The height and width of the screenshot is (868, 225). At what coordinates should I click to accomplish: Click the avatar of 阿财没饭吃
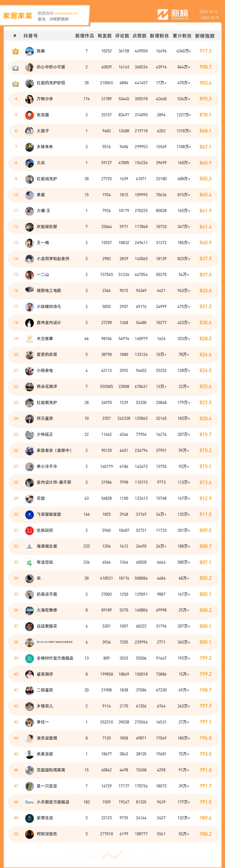coord(29,834)
